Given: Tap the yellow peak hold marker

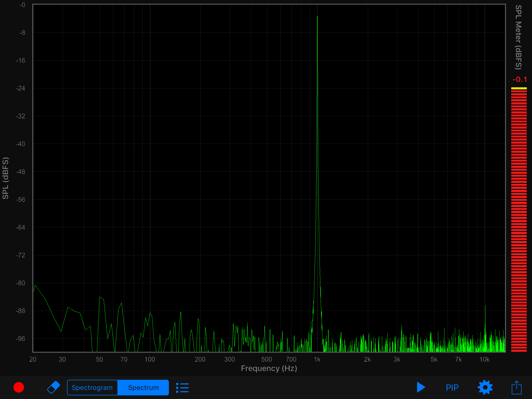Looking at the screenshot, I should click(519, 88).
